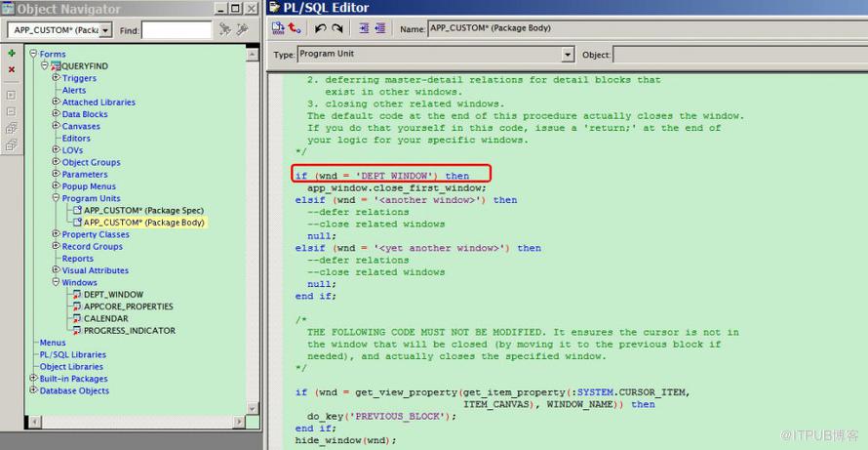Expand the Property Classes node

point(56,234)
